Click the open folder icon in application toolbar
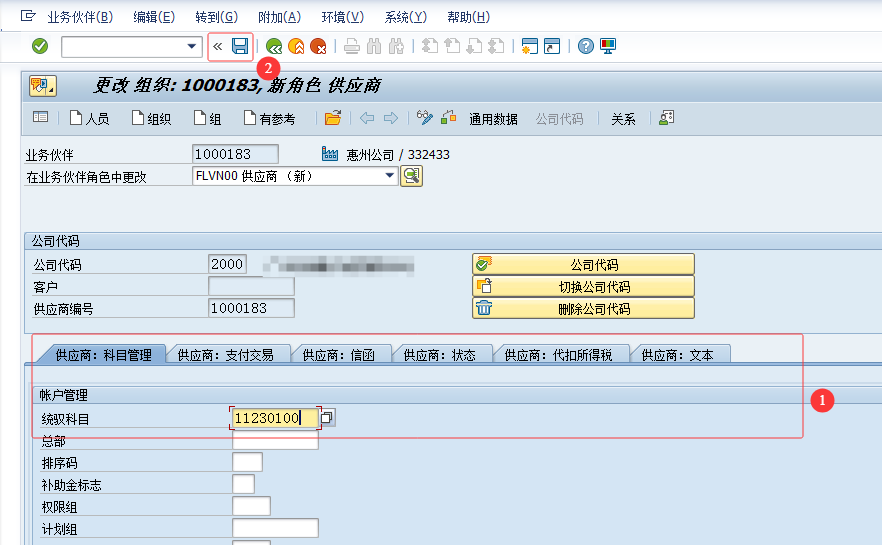Screen dimensions: 882x545 tap(333, 118)
